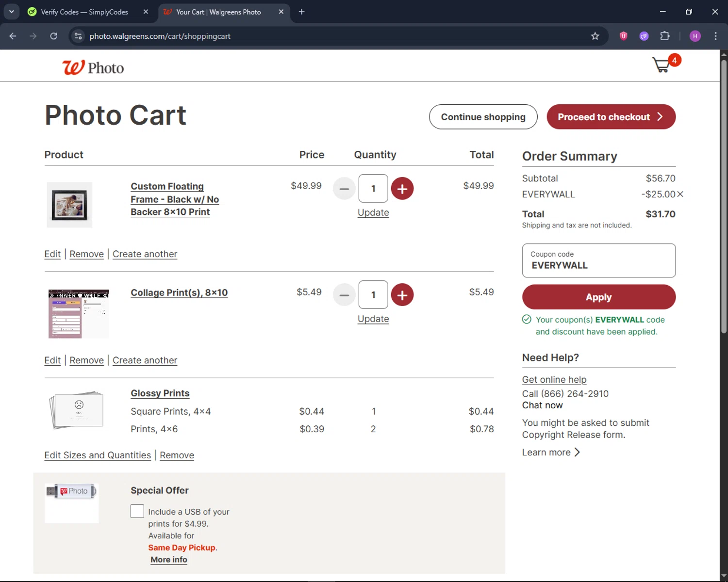Enable Include a USB of your prints checkbox

coord(137,511)
